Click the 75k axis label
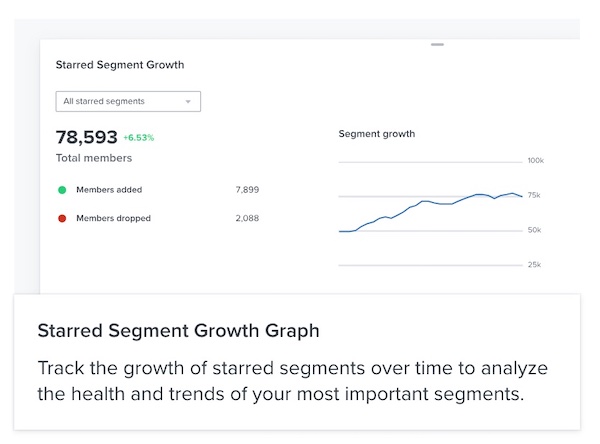This screenshot has width=600, height=444. coord(535,195)
